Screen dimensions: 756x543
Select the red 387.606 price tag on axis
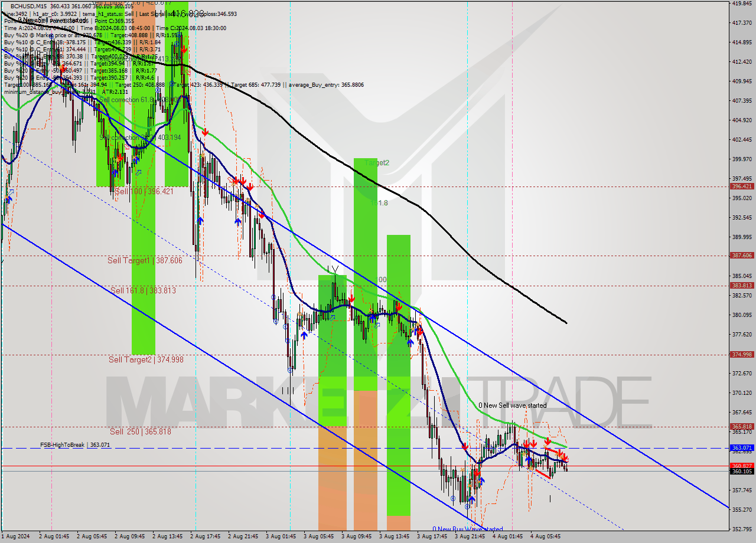coord(742,256)
